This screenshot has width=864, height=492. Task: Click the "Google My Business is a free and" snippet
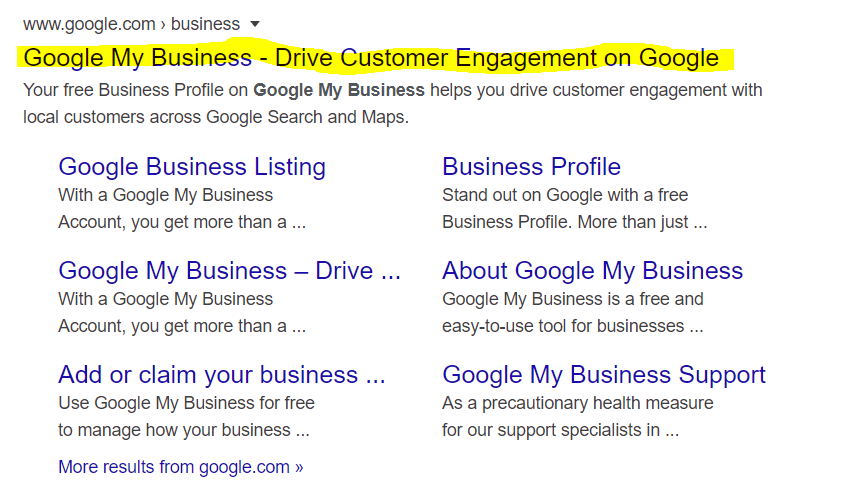(573, 299)
